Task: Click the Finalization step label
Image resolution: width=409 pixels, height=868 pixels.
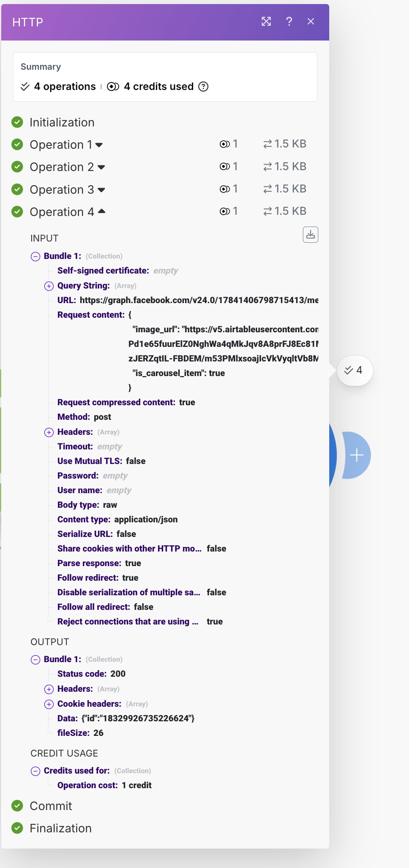Action: pyautogui.click(x=61, y=828)
